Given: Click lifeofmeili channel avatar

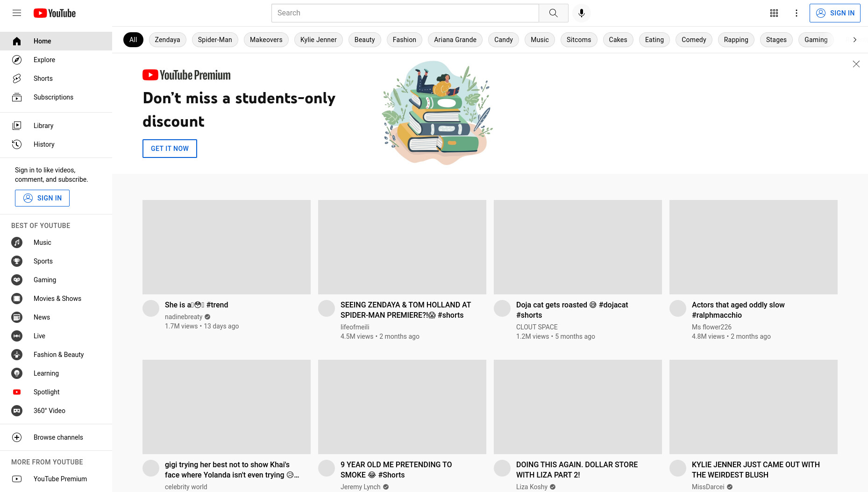Looking at the screenshot, I should click(x=327, y=308).
